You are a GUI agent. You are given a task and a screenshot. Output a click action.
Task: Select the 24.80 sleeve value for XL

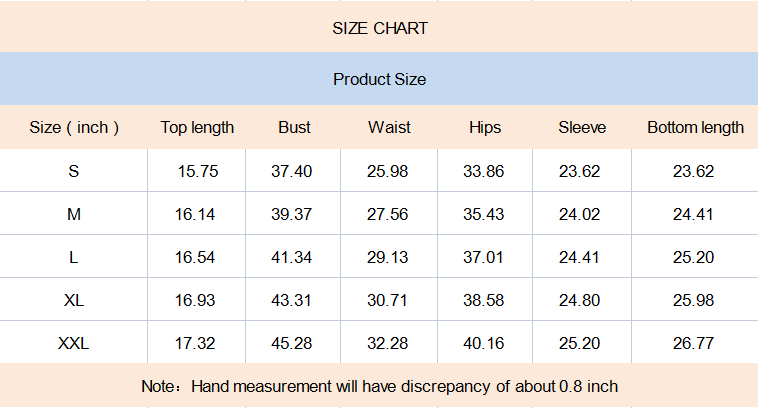pyautogui.click(x=580, y=300)
